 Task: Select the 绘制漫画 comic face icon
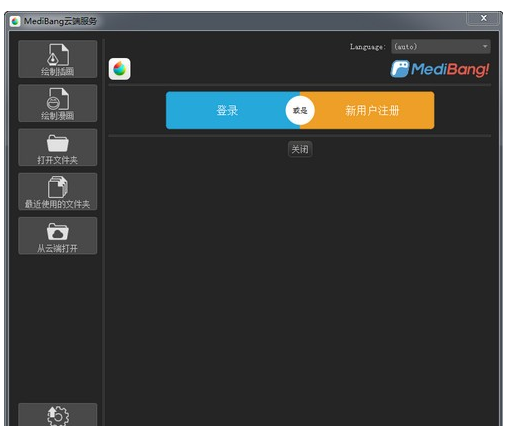point(58,99)
